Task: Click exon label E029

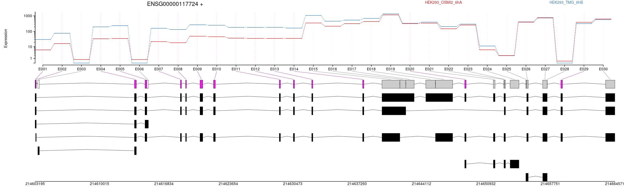Action: 584,69
